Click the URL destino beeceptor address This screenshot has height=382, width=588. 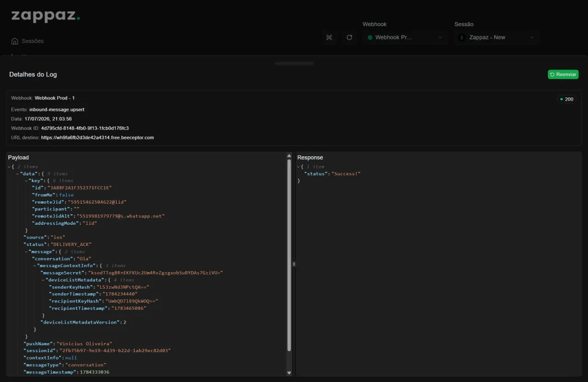coord(97,137)
